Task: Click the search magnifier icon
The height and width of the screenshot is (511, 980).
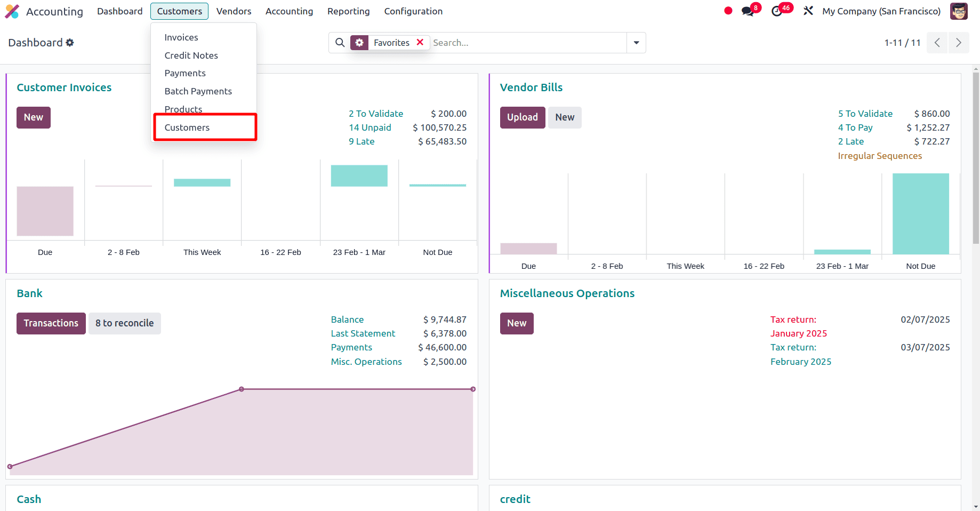Action: [340, 43]
